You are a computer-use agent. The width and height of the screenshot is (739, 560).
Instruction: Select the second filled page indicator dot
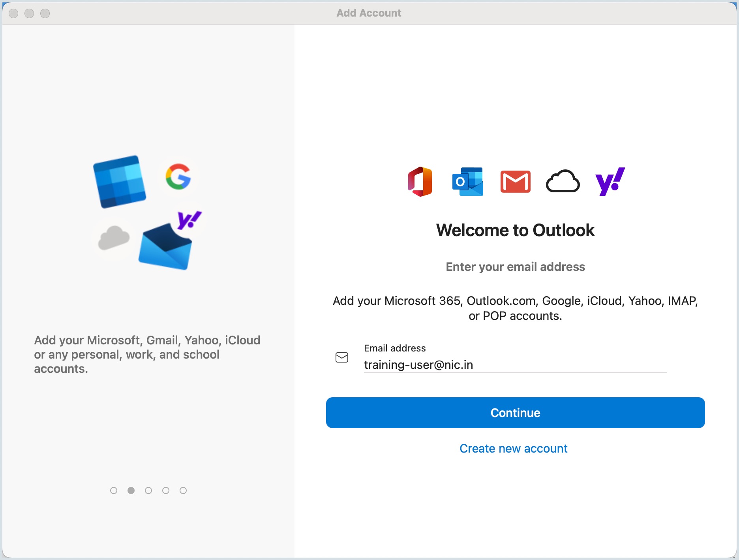tap(131, 490)
